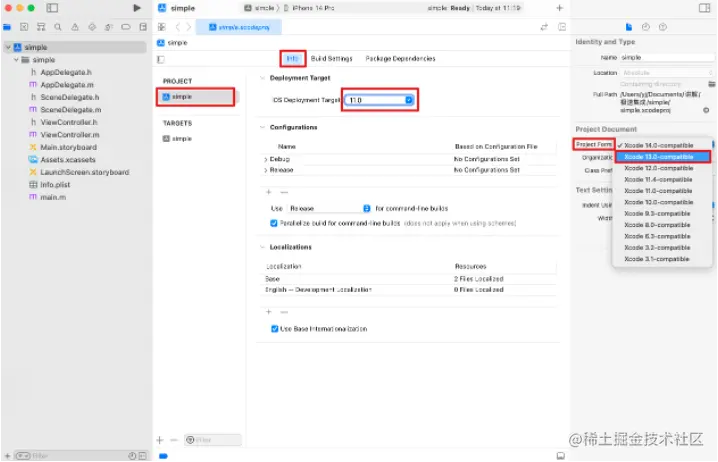Open the report navigator icon
The image size is (718, 462).
[143, 27]
